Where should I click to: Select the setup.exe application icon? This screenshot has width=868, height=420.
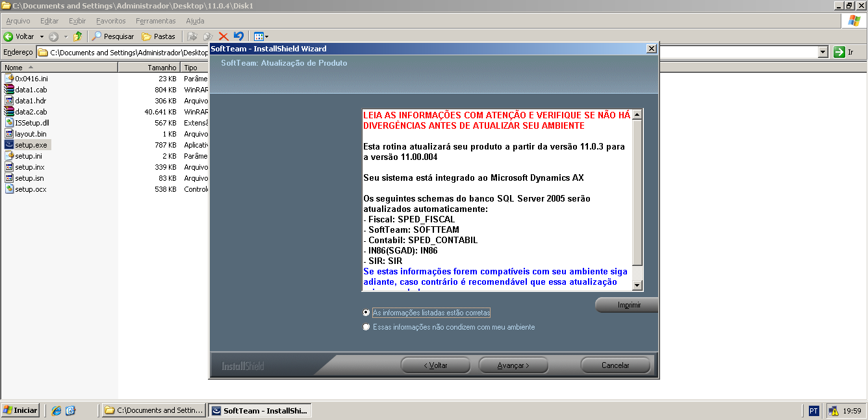[x=9, y=145]
